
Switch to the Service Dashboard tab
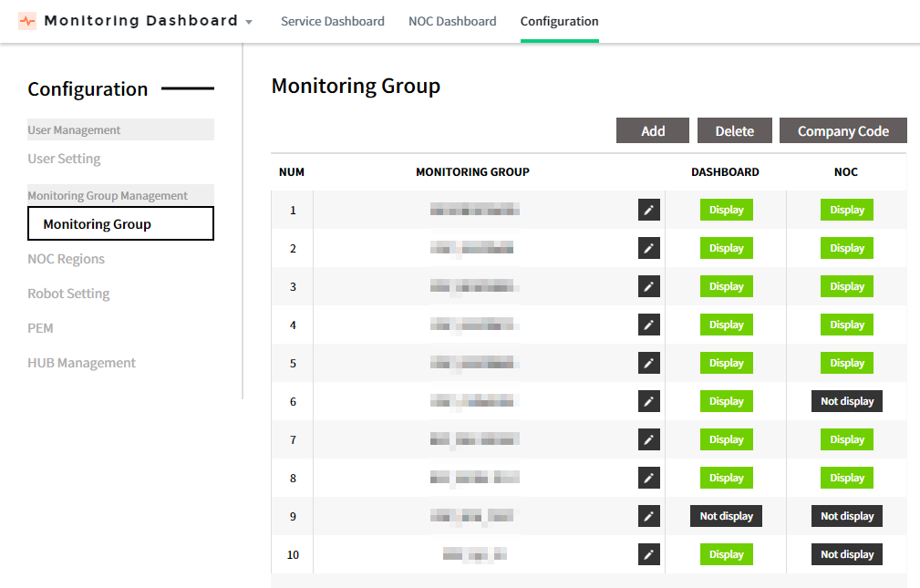coord(332,21)
